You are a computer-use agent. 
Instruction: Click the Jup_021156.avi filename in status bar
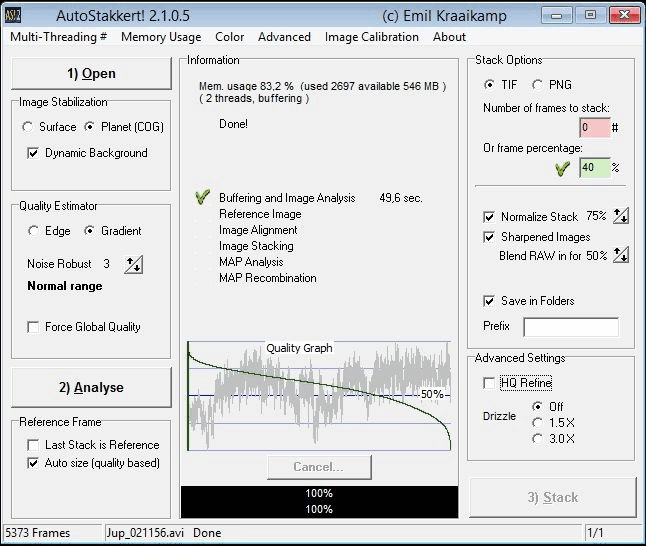(x=145, y=533)
